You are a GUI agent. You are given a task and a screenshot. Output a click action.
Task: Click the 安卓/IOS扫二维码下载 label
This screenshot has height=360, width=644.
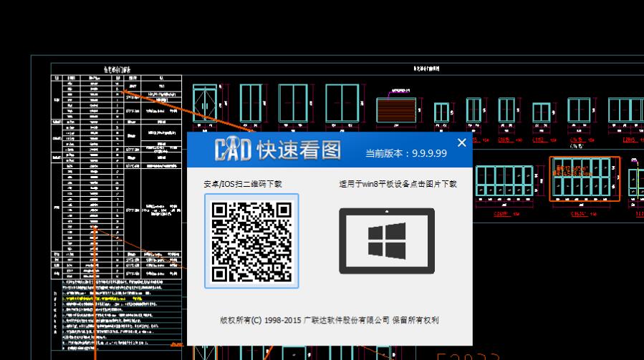243,184
